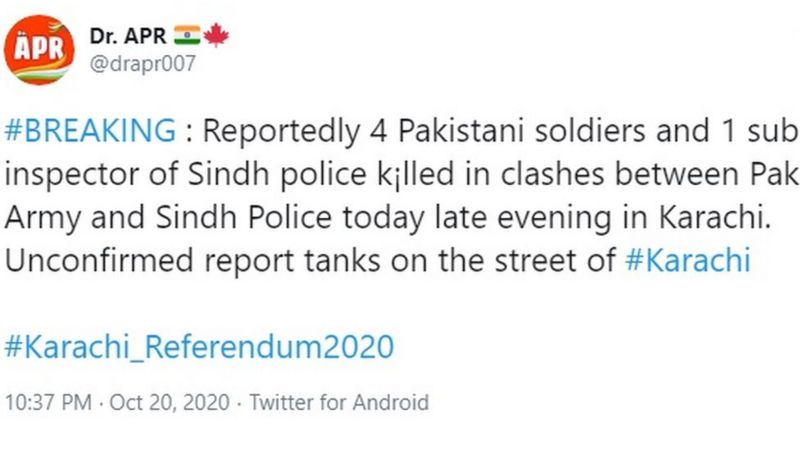Click the phrase on the street of
The width and height of the screenshot is (800, 450).
(x=504, y=260)
